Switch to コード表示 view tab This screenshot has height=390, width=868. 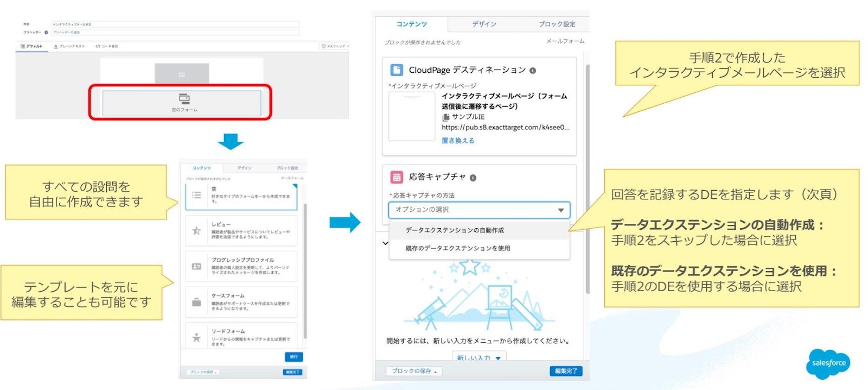(107, 46)
